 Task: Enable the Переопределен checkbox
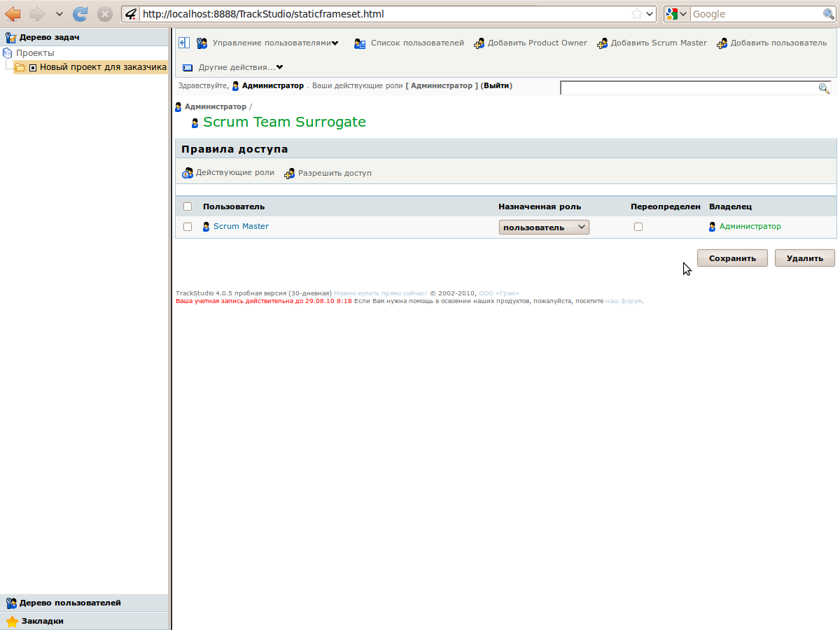click(x=638, y=227)
